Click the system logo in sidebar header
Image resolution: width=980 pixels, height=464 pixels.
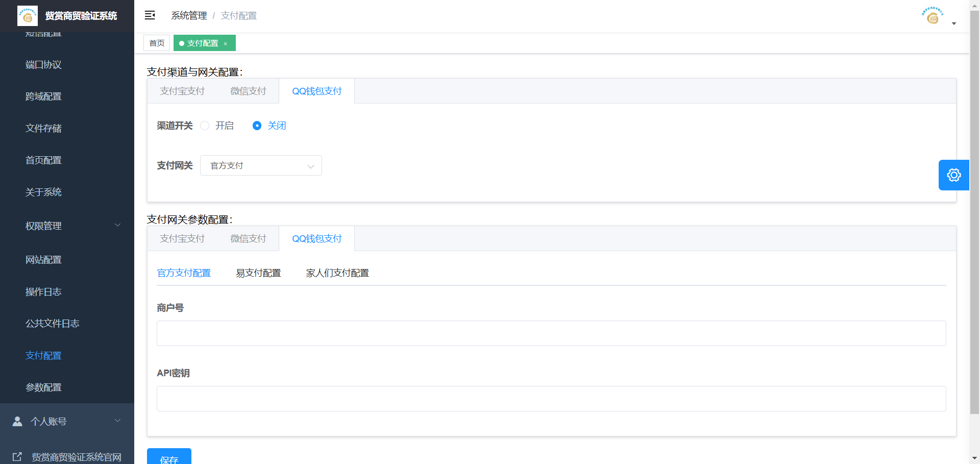[28, 16]
